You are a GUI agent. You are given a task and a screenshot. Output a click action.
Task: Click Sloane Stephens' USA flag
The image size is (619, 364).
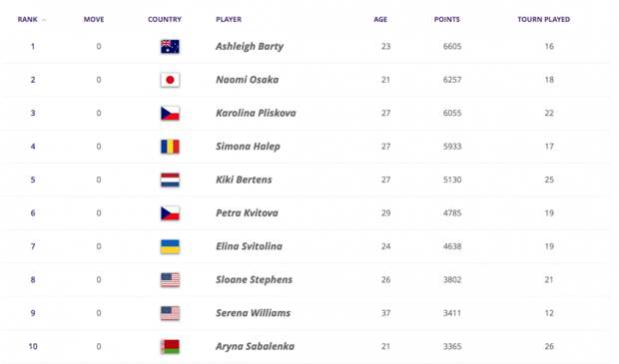click(x=170, y=280)
